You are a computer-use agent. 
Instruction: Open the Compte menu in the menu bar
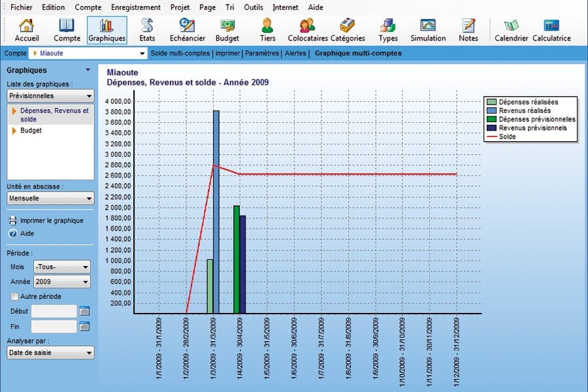[x=88, y=7]
